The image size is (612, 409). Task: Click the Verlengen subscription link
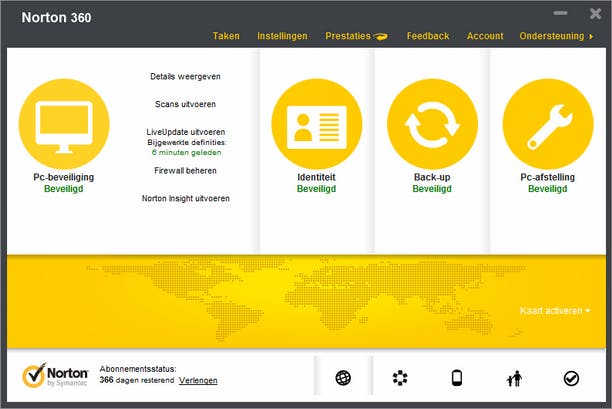pos(198,380)
